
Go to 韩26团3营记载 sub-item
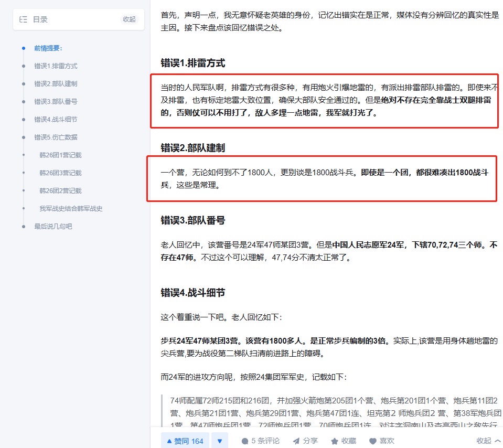(61, 173)
